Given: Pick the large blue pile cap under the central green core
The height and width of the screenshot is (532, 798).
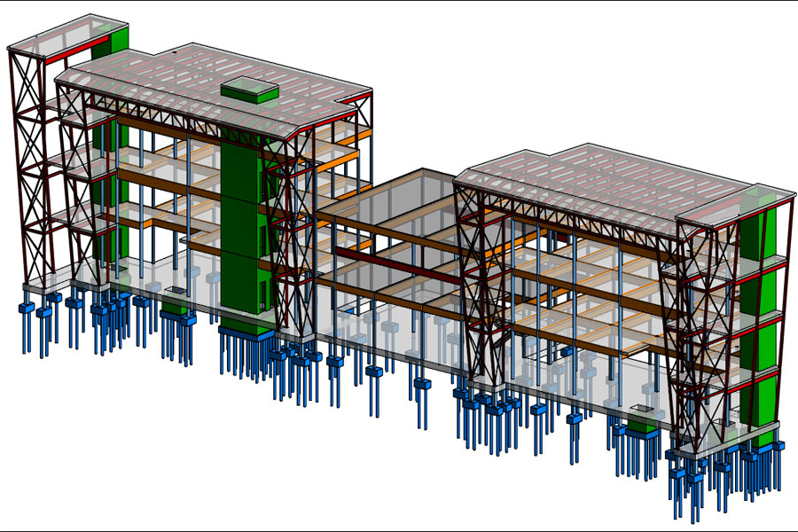Looking at the screenshot, I should pos(246,332).
